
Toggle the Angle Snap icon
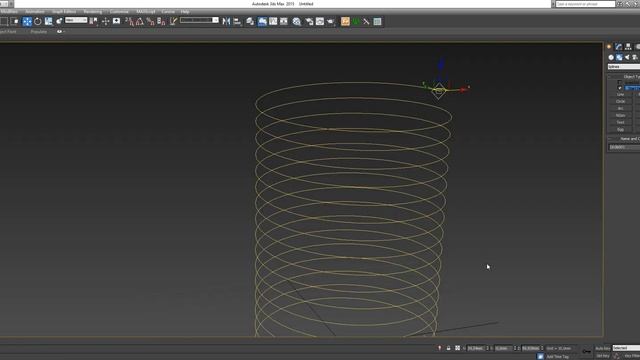[x=140, y=21]
